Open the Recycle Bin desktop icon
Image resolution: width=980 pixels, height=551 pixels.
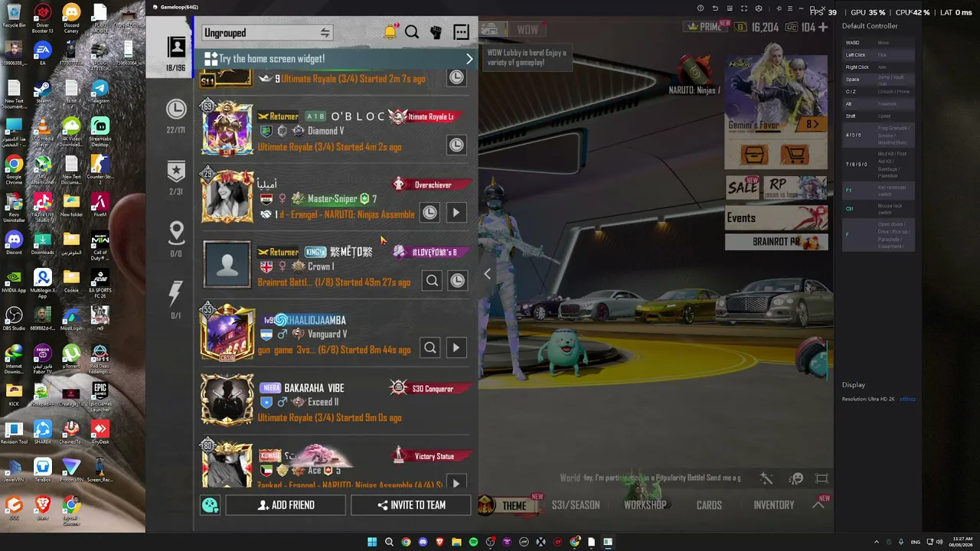pyautogui.click(x=14, y=16)
